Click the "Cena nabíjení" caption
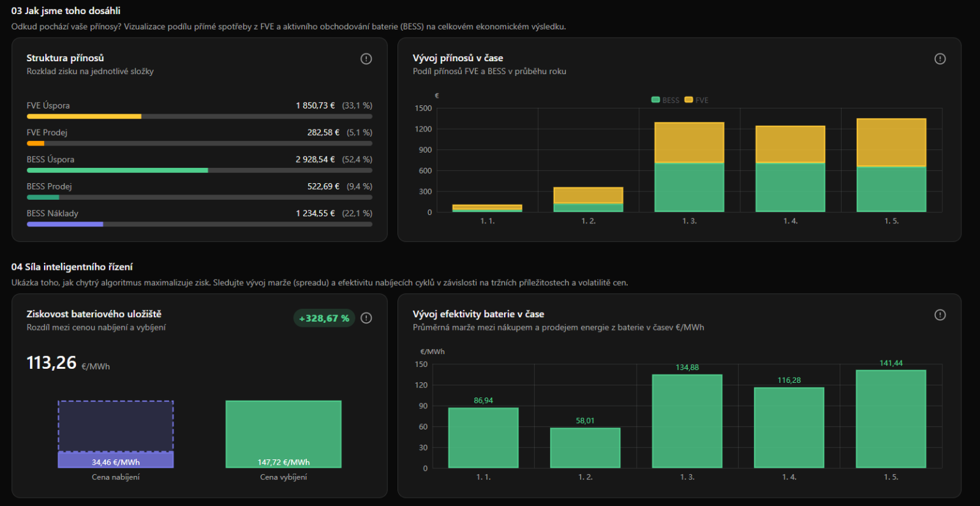 click(x=115, y=477)
